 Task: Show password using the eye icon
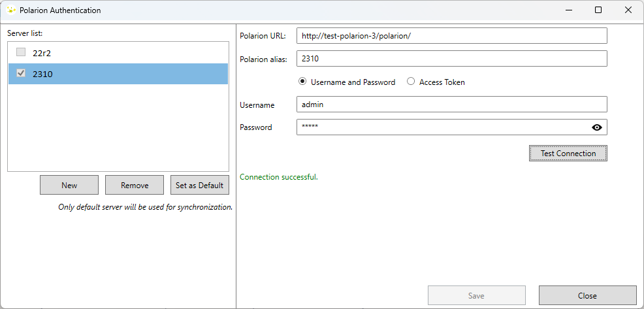(x=596, y=127)
